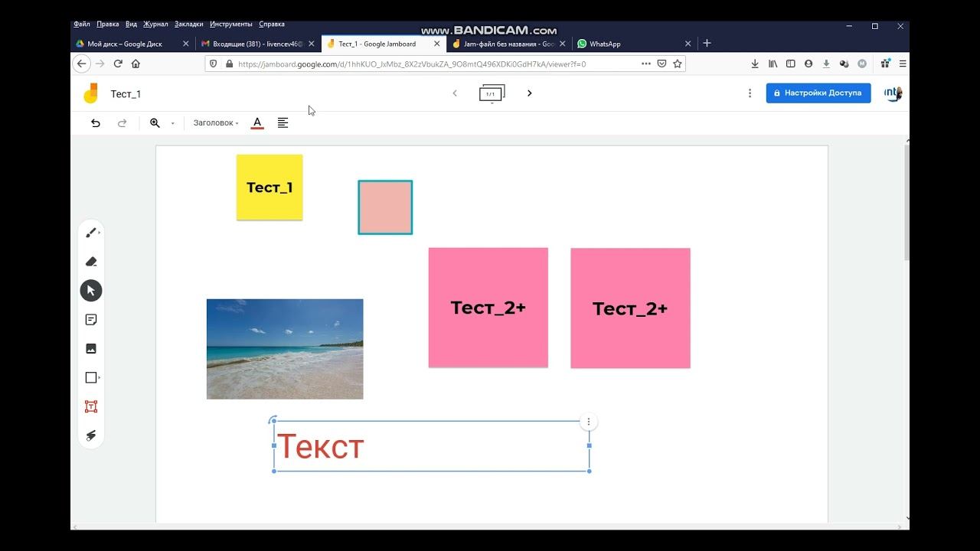
Task: Open a new browser tab
Action: coord(707,44)
